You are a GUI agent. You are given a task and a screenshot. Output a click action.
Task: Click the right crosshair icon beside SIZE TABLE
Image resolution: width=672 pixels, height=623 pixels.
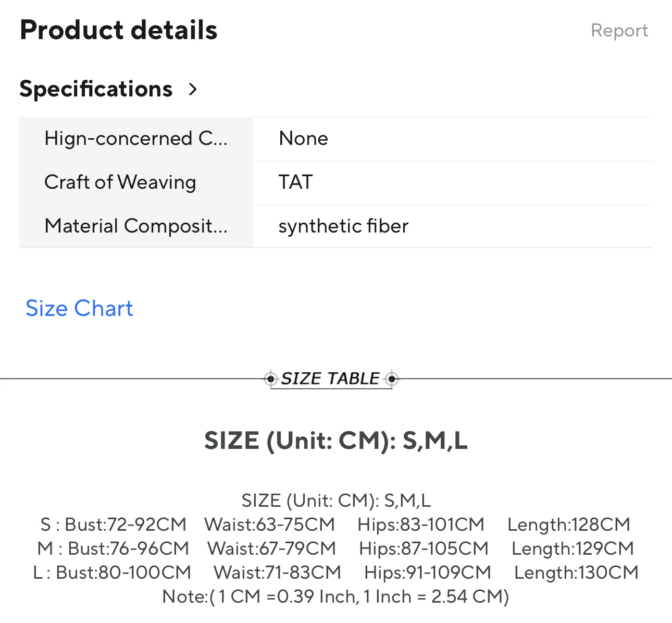(392, 378)
